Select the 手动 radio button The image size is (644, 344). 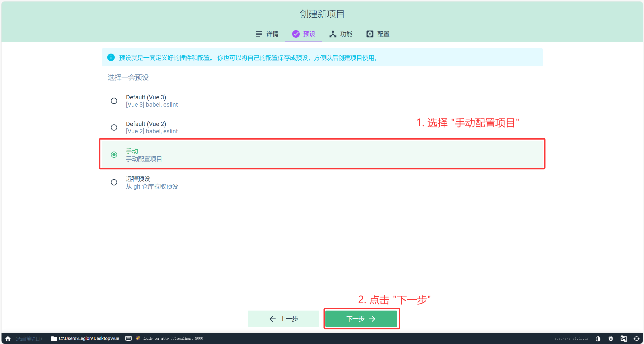[114, 154]
